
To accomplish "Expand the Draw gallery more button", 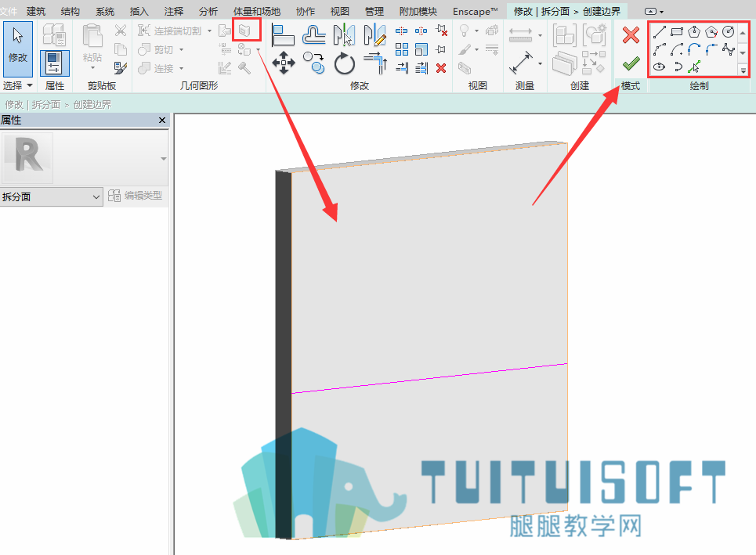I will click(x=743, y=70).
